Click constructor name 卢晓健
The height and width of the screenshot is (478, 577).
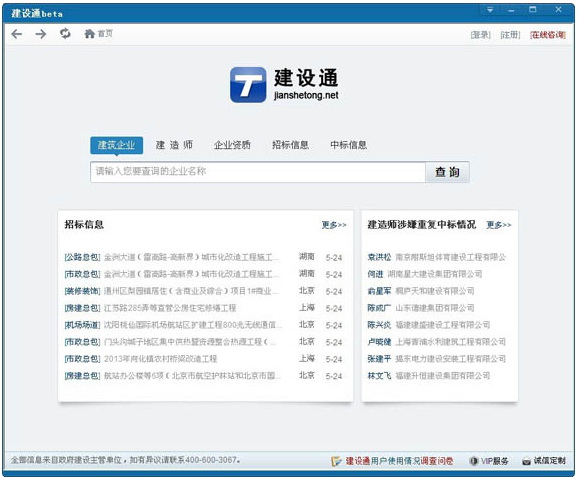point(379,342)
